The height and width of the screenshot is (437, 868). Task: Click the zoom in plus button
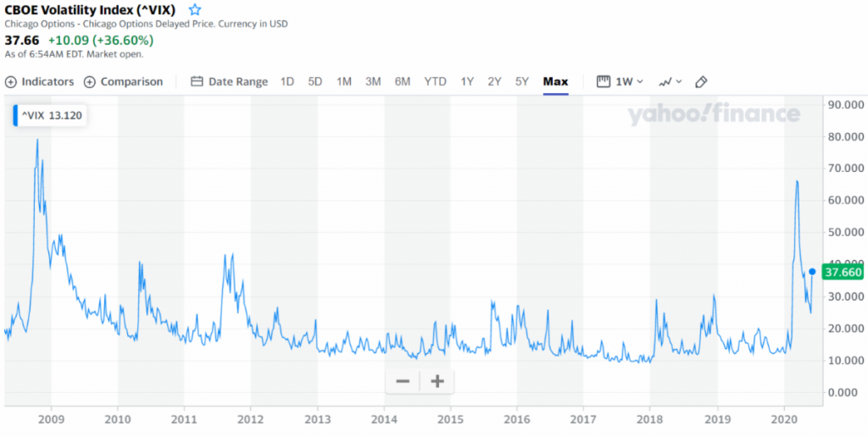tap(437, 381)
